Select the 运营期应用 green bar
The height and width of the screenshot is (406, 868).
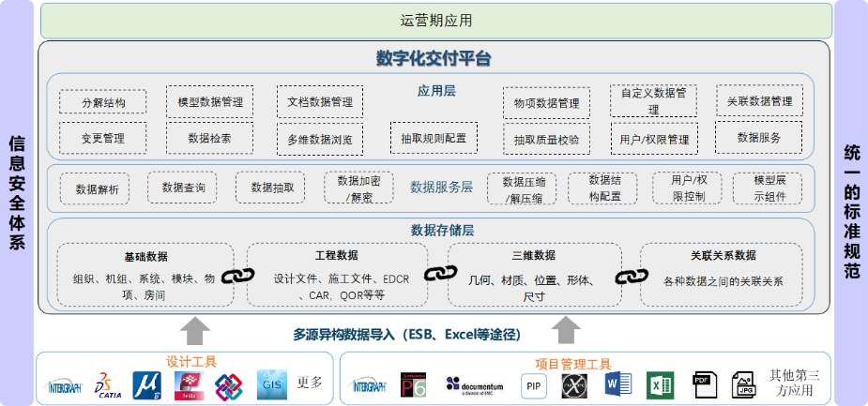tap(436, 21)
